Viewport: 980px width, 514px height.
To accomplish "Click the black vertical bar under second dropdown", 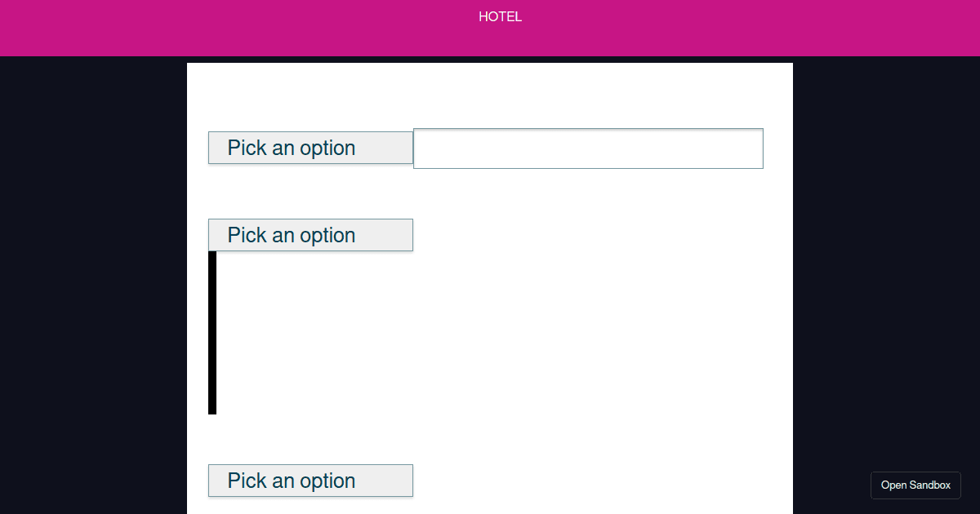I will [x=212, y=333].
